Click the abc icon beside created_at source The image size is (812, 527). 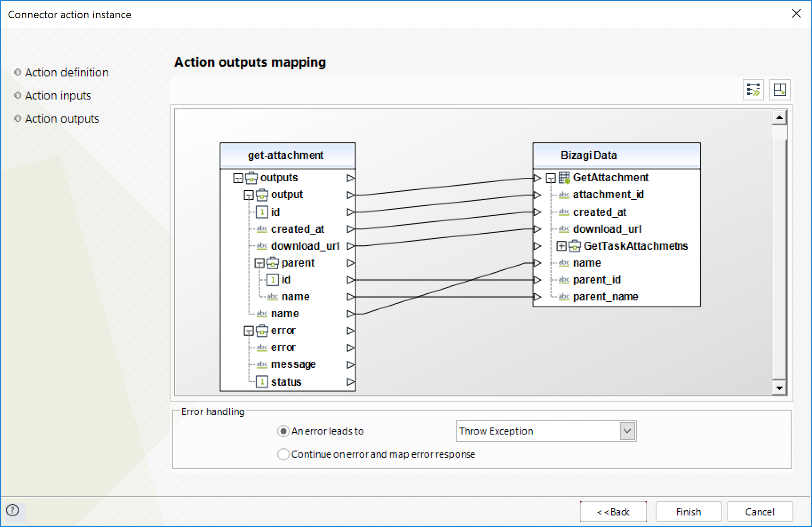[262, 229]
